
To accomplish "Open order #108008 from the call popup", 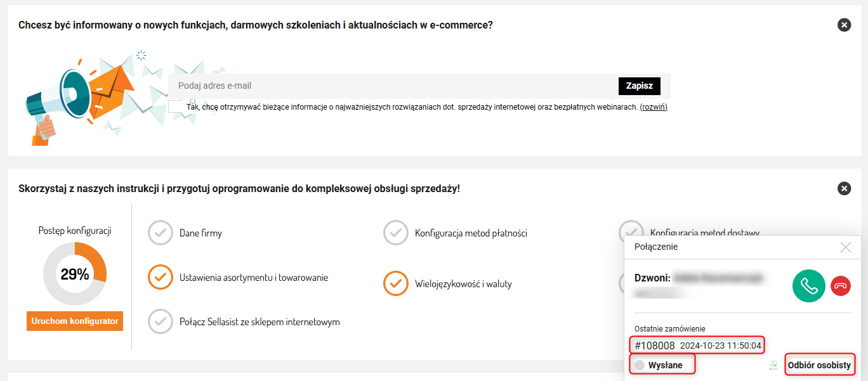I will click(655, 345).
